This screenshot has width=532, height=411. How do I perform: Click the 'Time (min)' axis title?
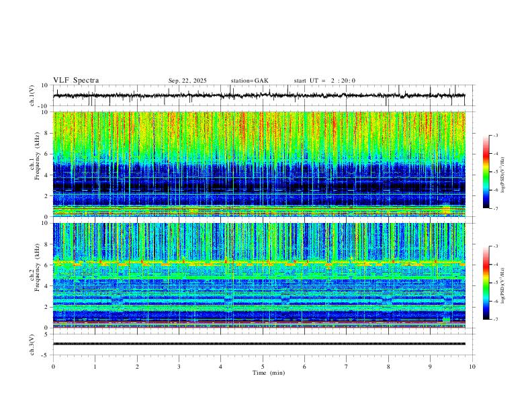point(269,373)
